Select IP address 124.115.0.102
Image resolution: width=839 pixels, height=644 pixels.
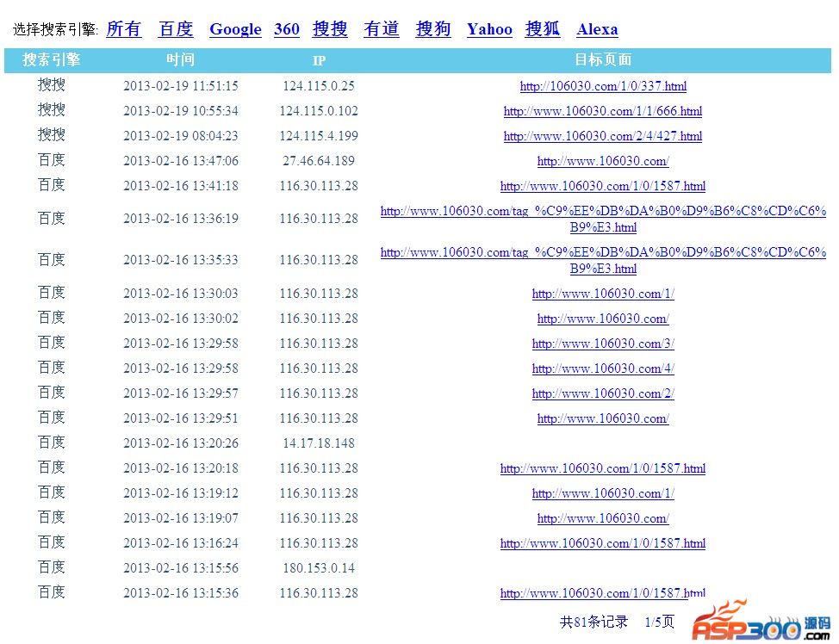coord(319,111)
